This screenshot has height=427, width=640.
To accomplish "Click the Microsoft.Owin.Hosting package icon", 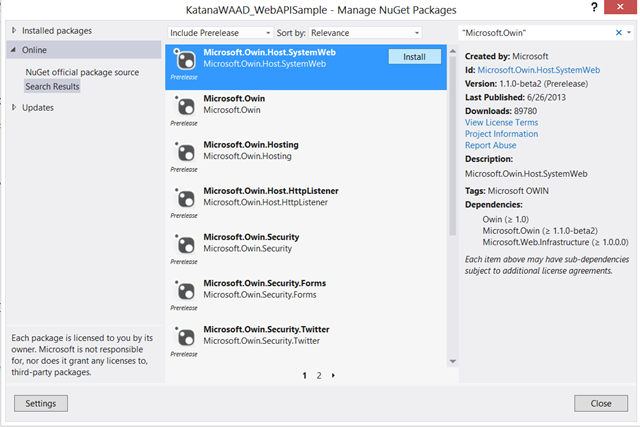I will coord(185,152).
